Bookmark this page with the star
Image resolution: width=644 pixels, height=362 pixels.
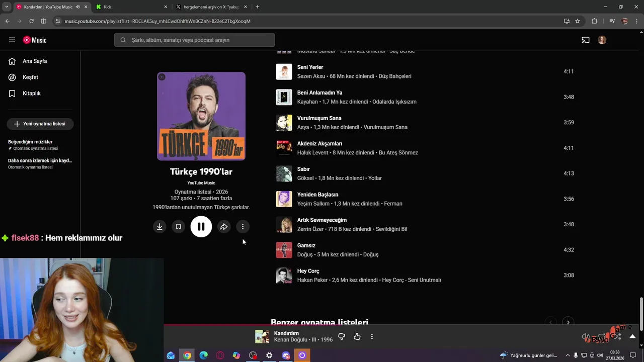578,21
